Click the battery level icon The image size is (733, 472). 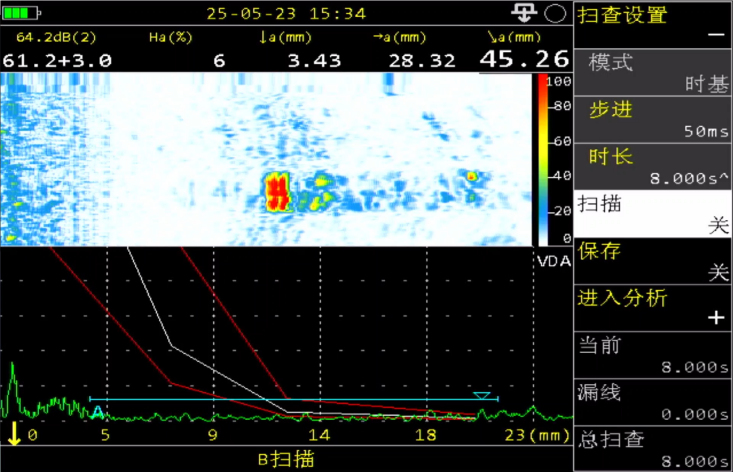20,14
